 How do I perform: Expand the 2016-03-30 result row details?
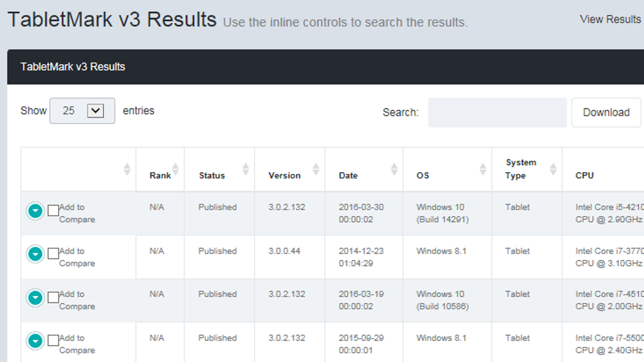tap(35, 211)
